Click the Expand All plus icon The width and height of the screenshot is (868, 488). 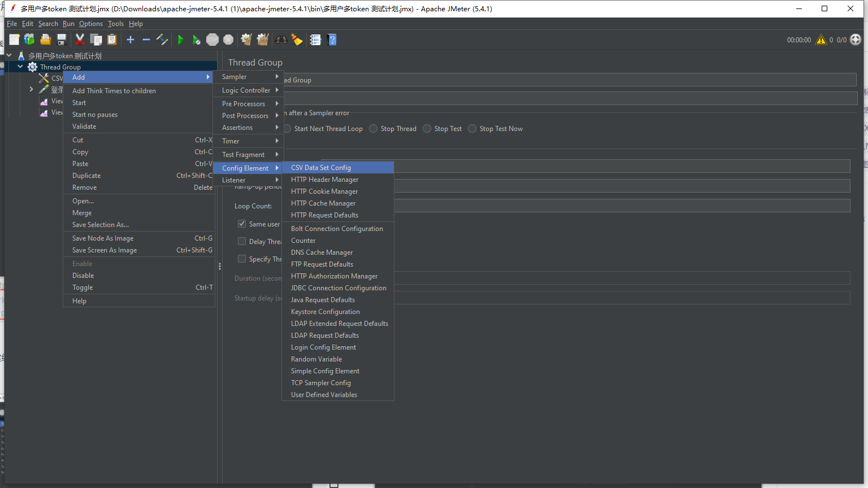131,40
